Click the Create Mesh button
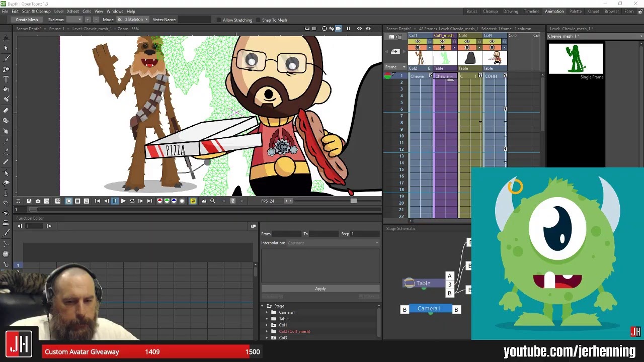 click(27, 20)
